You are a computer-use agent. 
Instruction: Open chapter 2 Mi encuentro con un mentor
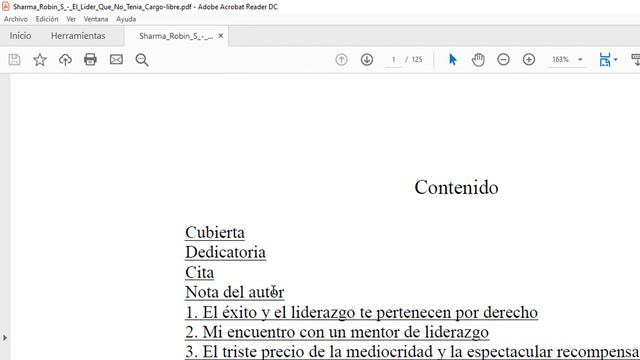(337, 332)
